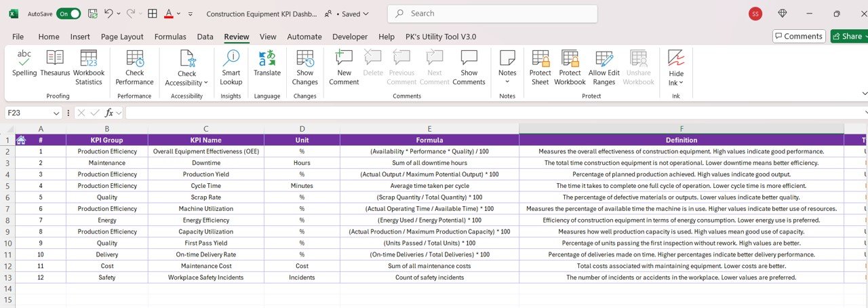Viewport: 868px width, 308px height.
Task: Open Allow Edit Ranges
Action: [x=604, y=68]
